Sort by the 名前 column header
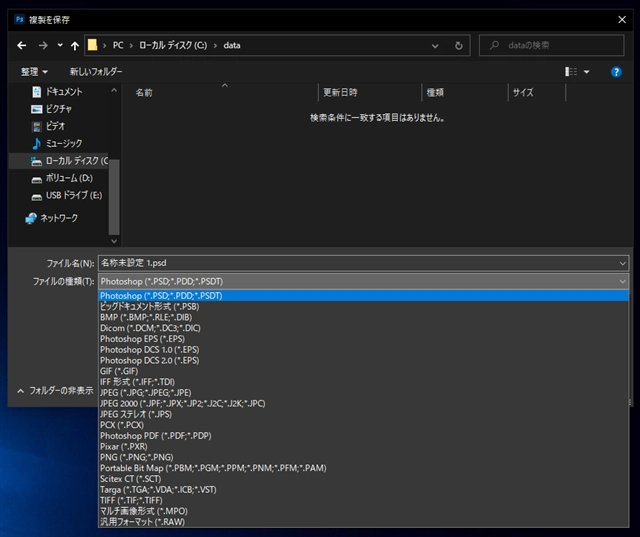The height and width of the screenshot is (537, 640). point(144,93)
